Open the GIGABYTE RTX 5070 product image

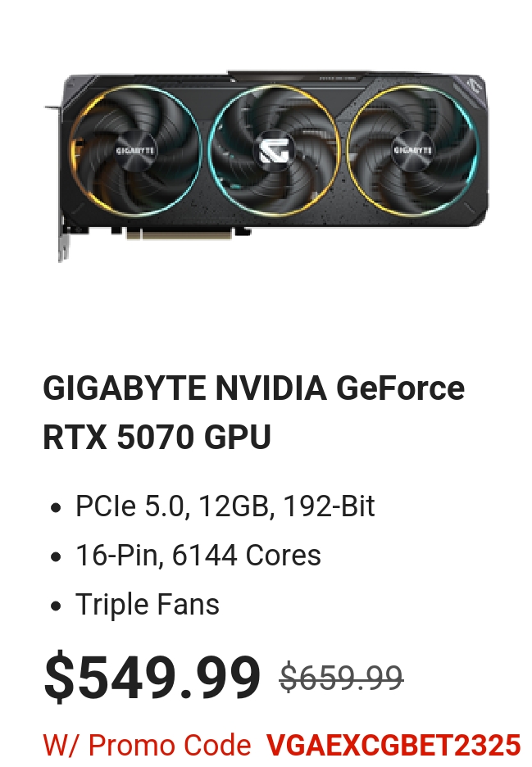click(267, 165)
